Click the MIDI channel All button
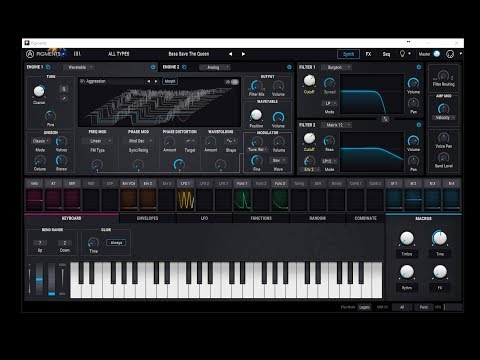The image size is (480, 360). [402, 307]
